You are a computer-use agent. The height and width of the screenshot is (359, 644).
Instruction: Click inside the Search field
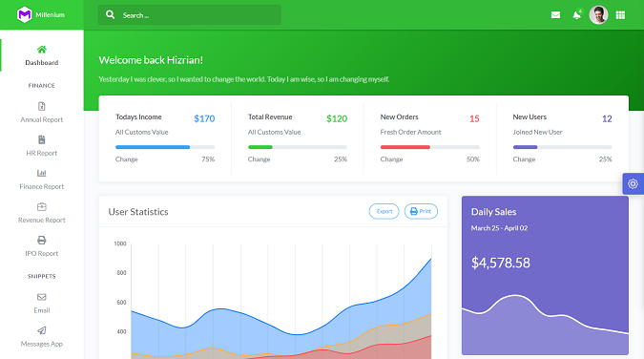(189, 15)
